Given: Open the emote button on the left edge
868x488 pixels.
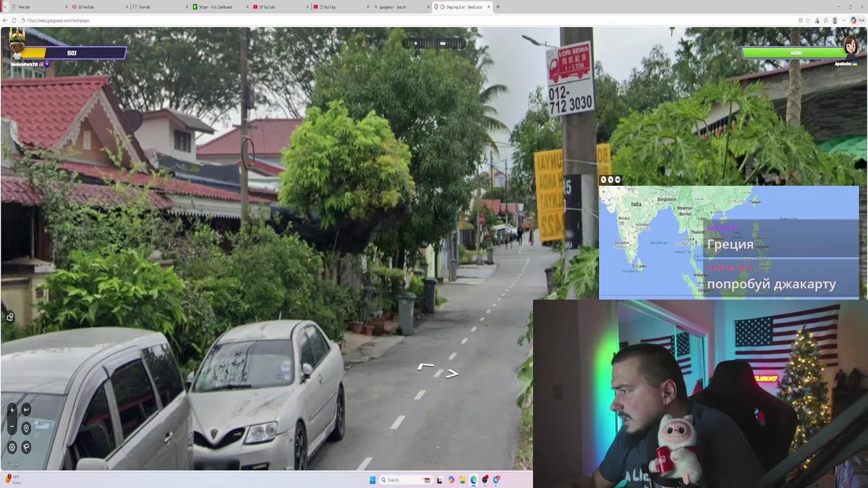Looking at the screenshot, I should [10, 317].
